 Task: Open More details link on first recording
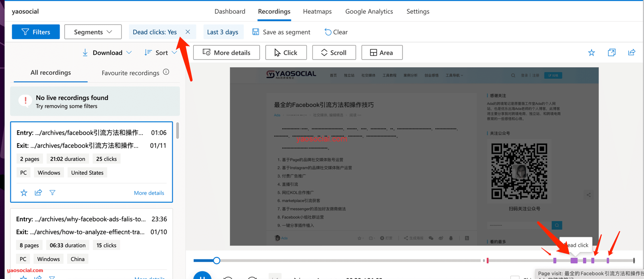click(x=149, y=193)
